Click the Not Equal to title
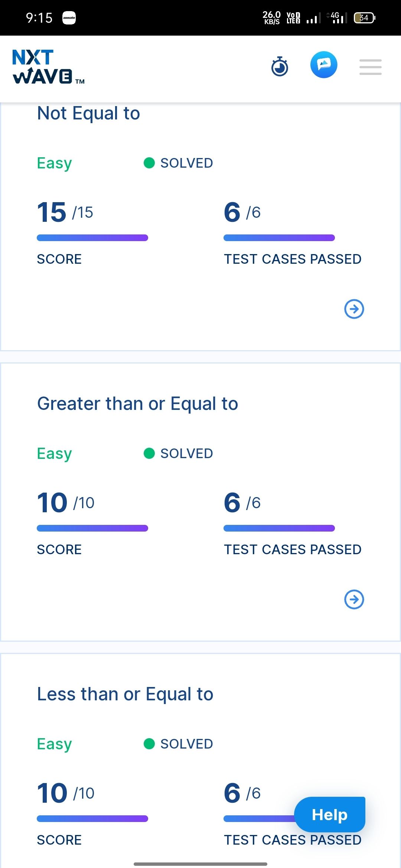Screen dimensions: 401x868 [x=89, y=113]
